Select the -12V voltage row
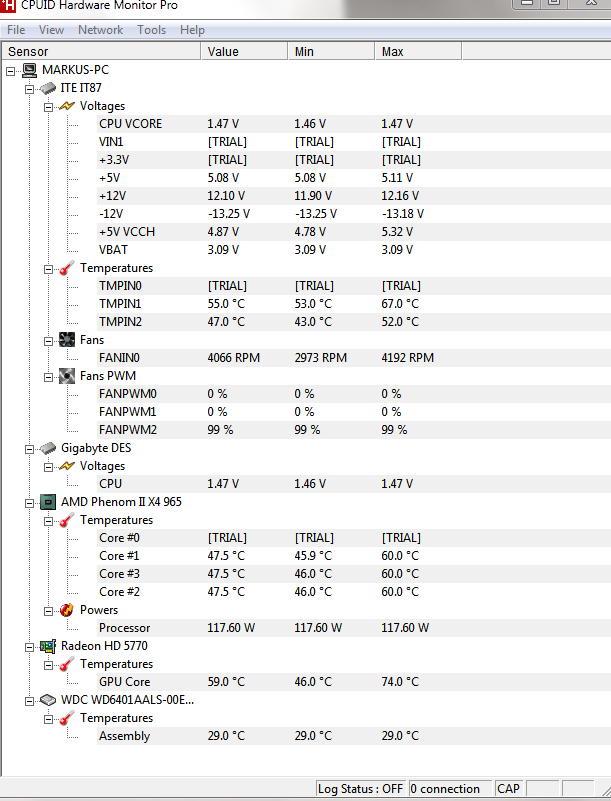611x801 pixels. coord(354,214)
